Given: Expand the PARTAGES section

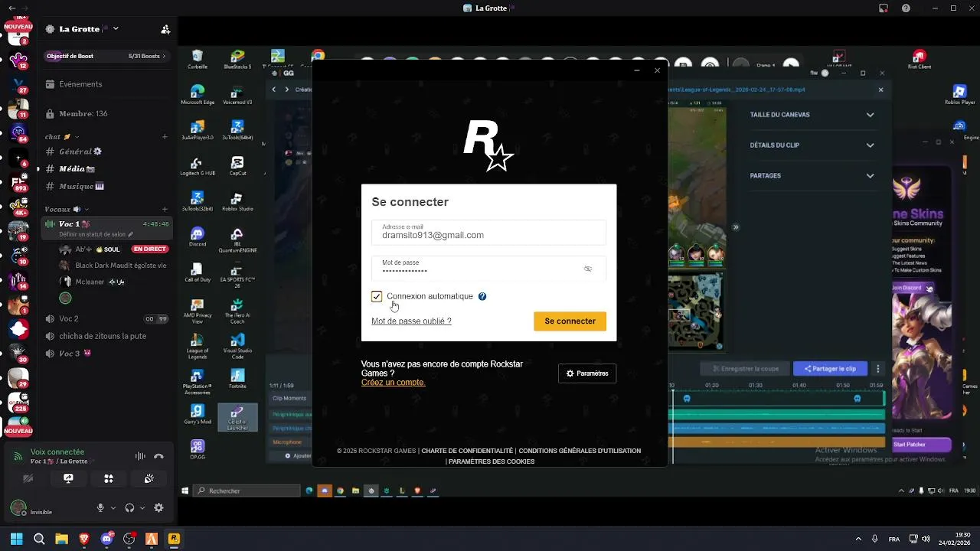Looking at the screenshot, I should (x=812, y=176).
